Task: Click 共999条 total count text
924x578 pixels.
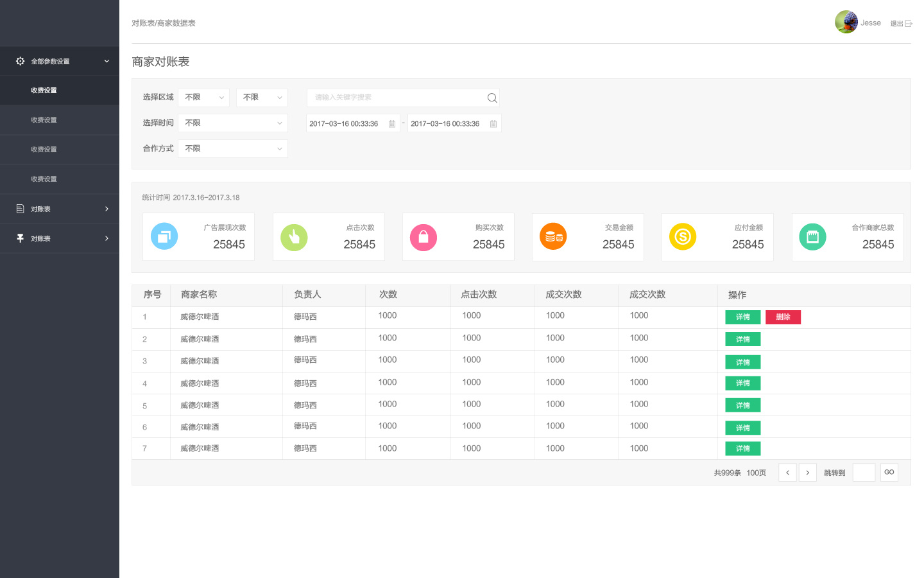Action: (x=728, y=473)
